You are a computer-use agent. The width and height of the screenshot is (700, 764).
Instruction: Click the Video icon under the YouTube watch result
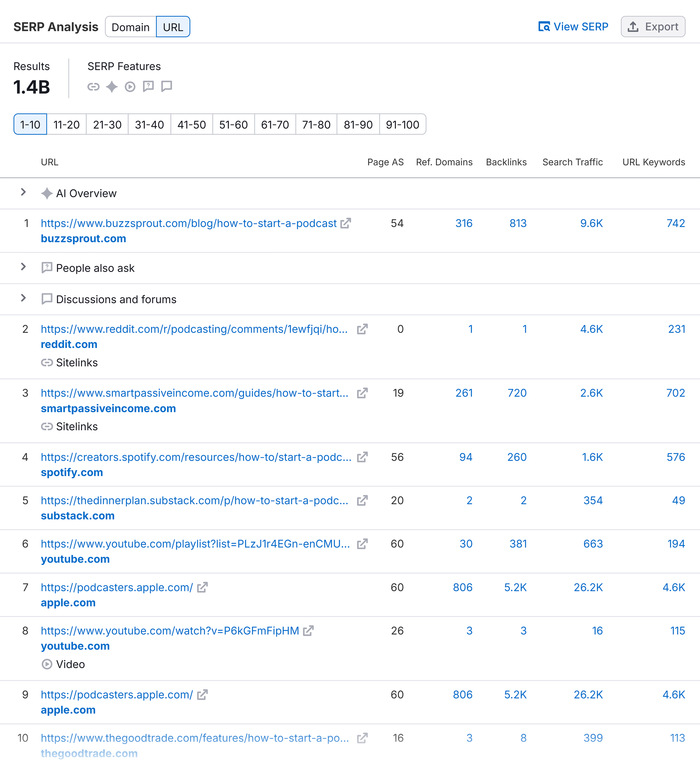pos(47,664)
